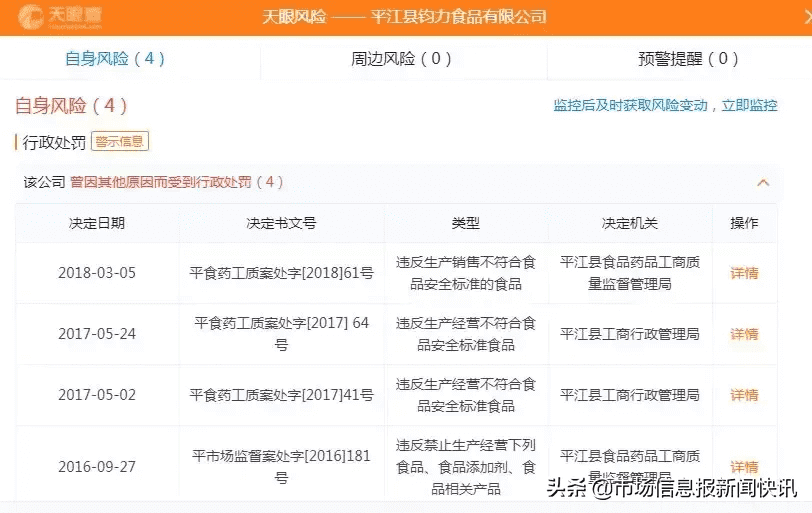Click the 操作 column header

[744, 223]
